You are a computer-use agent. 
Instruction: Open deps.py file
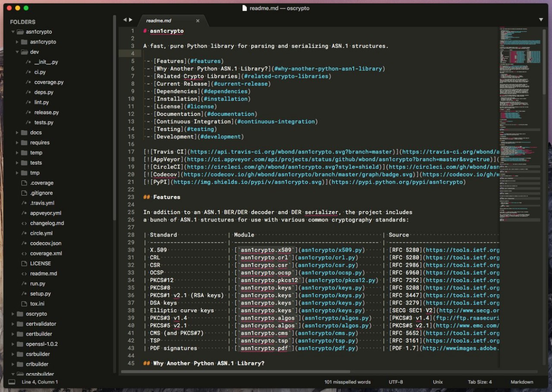[44, 92]
